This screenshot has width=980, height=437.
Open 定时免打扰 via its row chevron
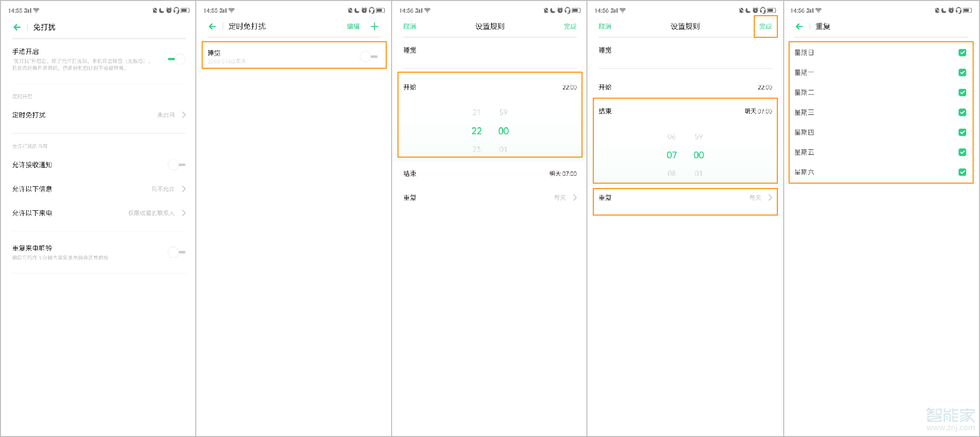(x=184, y=115)
